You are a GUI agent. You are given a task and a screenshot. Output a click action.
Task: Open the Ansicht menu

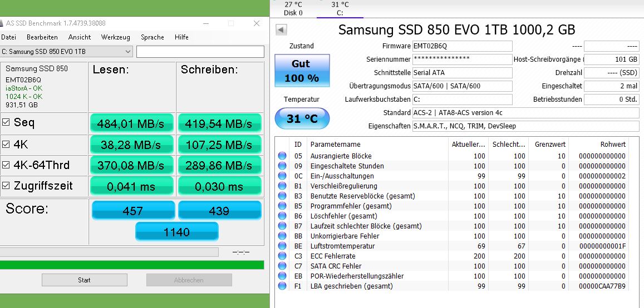pyautogui.click(x=80, y=37)
